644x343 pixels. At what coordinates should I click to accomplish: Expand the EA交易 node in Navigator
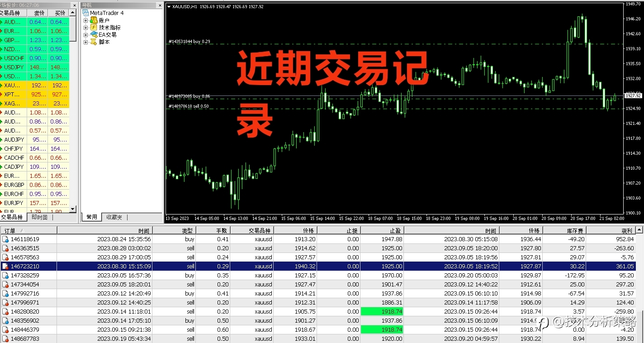click(85, 35)
